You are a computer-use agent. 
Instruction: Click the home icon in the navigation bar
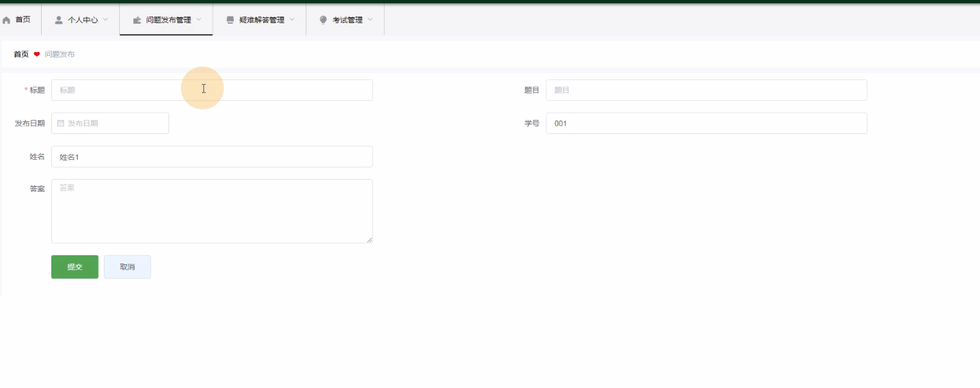[7, 20]
